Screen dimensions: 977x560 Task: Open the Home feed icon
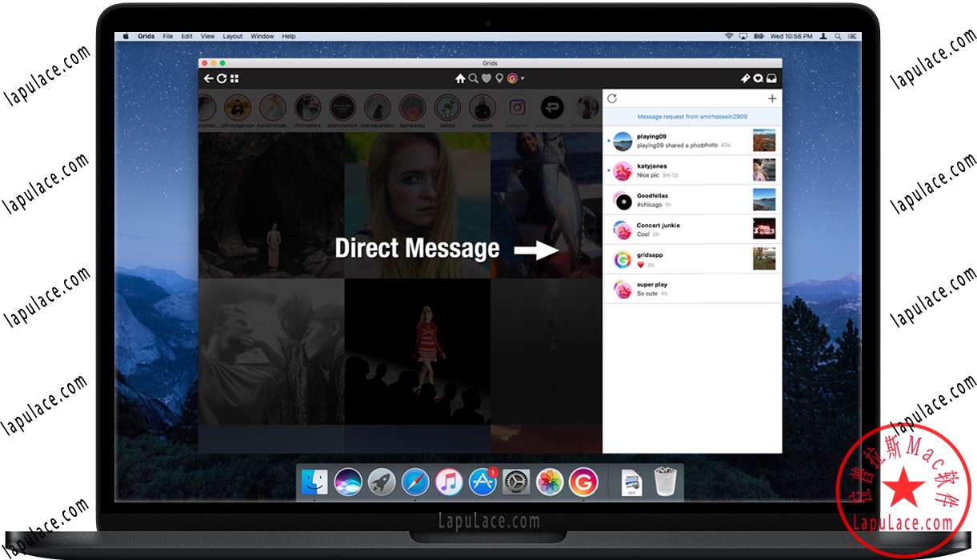pyautogui.click(x=460, y=78)
